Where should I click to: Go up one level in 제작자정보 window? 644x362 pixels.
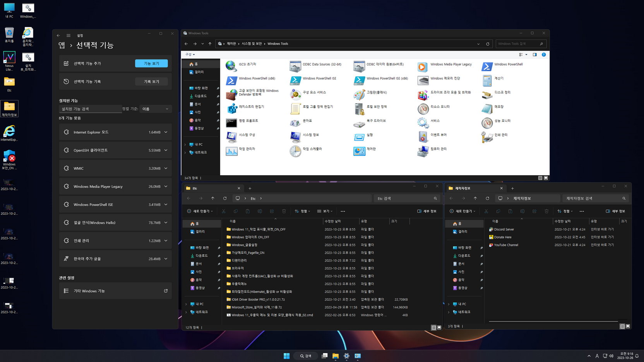475,198
